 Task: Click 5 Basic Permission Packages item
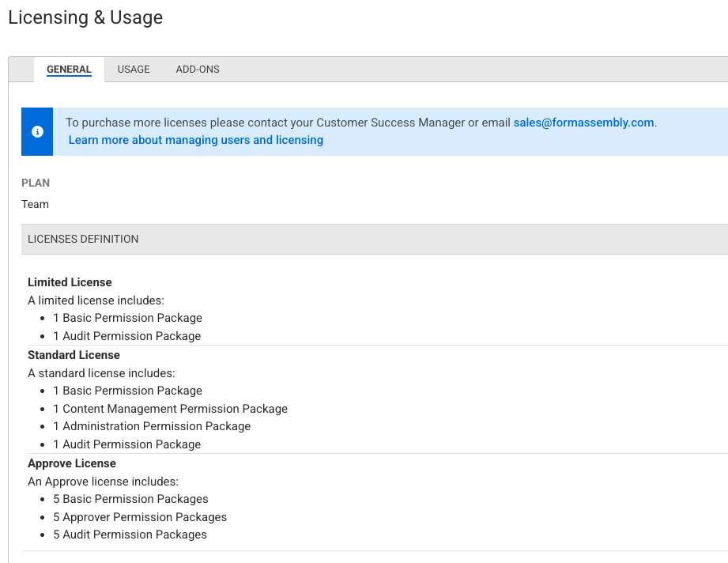click(x=131, y=499)
